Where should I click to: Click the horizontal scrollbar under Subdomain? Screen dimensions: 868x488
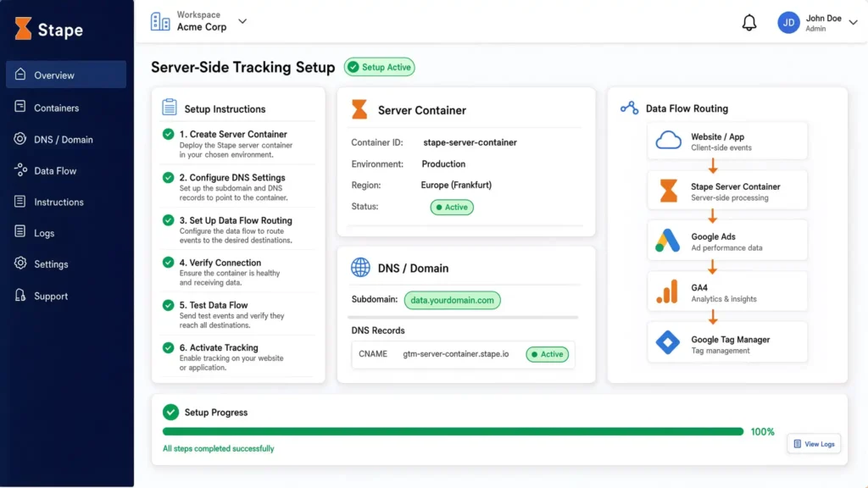coord(463,318)
